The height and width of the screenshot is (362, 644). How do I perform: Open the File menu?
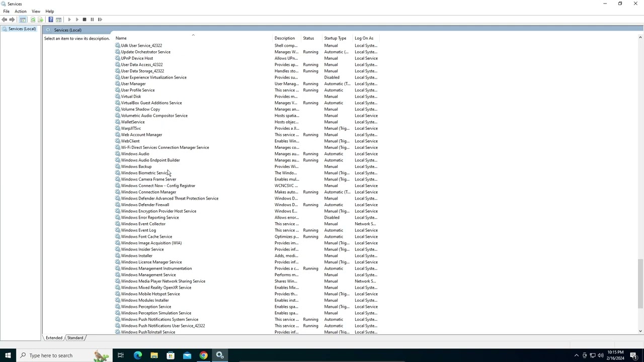(7, 11)
